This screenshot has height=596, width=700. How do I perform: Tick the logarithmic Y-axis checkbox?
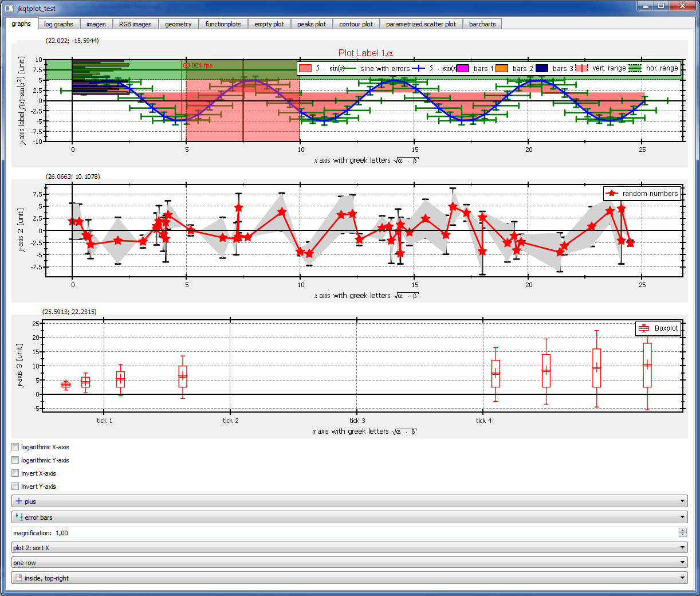(15, 460)
